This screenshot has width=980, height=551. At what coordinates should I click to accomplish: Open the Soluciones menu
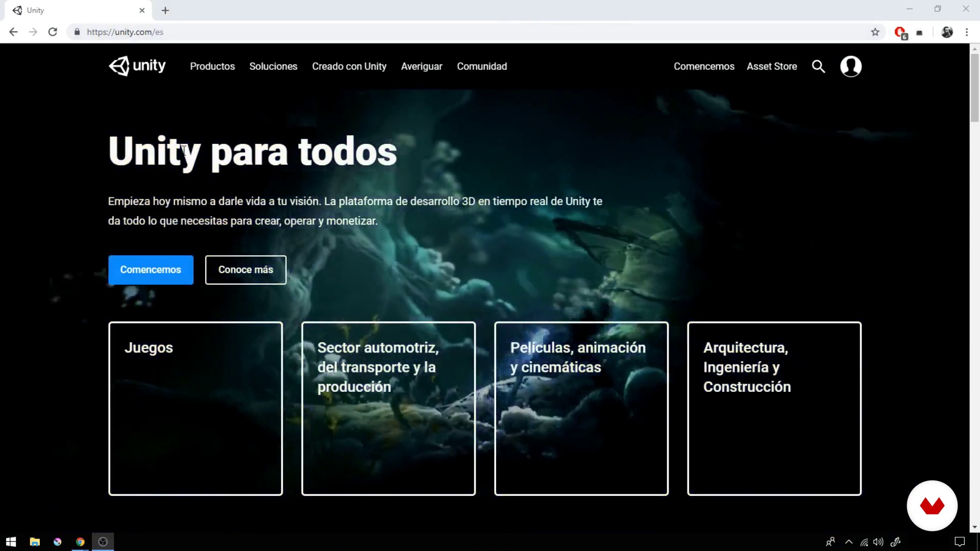[x=273, y=66]
